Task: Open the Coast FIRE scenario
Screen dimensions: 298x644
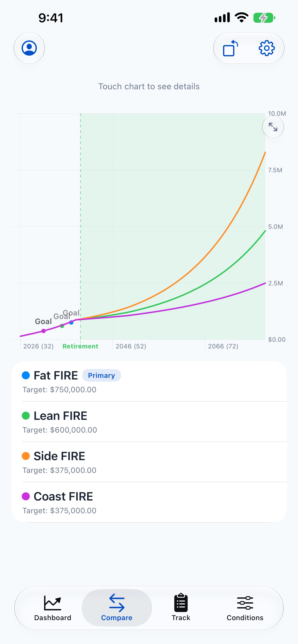Action: 149,502
